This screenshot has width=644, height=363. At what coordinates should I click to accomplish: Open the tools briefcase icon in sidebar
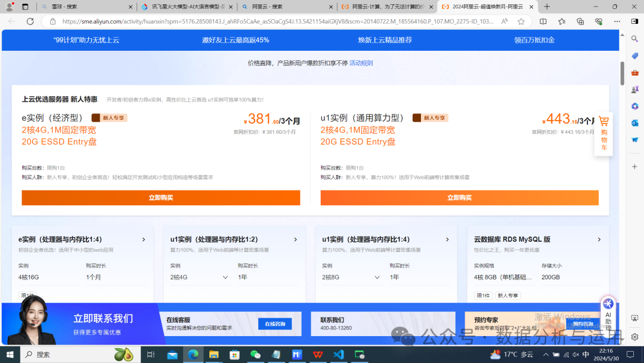634,73
